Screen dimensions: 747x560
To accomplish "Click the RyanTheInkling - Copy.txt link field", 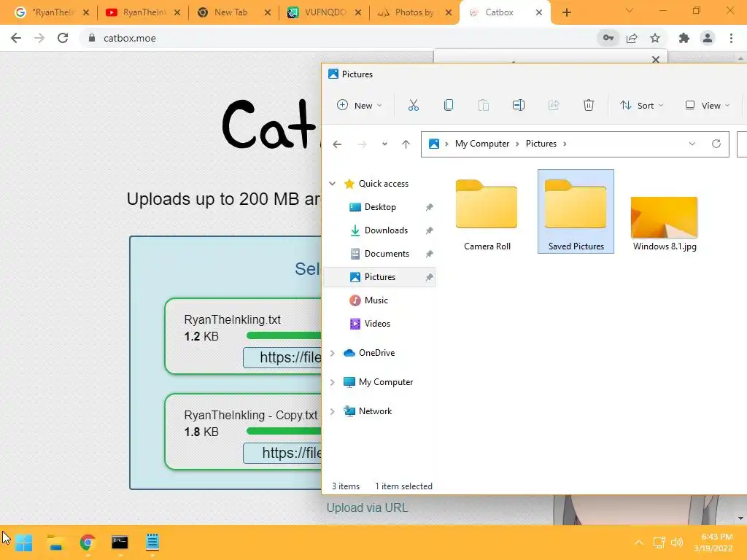I will tap(282, 453).
